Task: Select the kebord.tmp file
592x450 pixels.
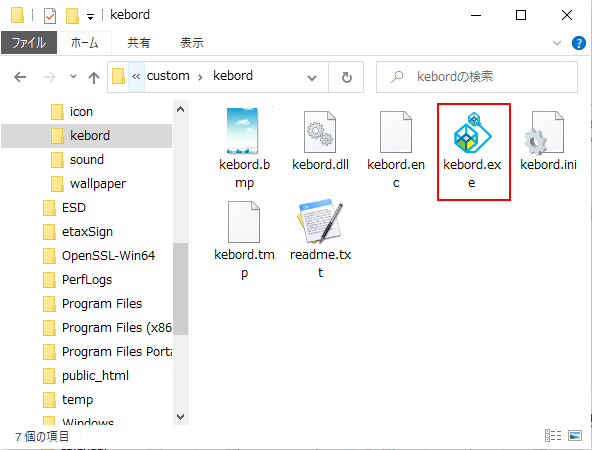Action: click(x=244, y=222)
